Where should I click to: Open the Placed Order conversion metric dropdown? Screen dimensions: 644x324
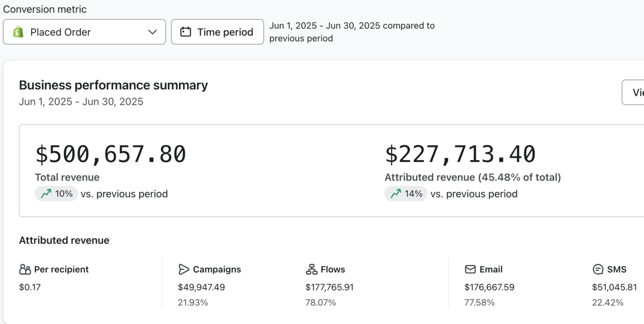(84, 32)
